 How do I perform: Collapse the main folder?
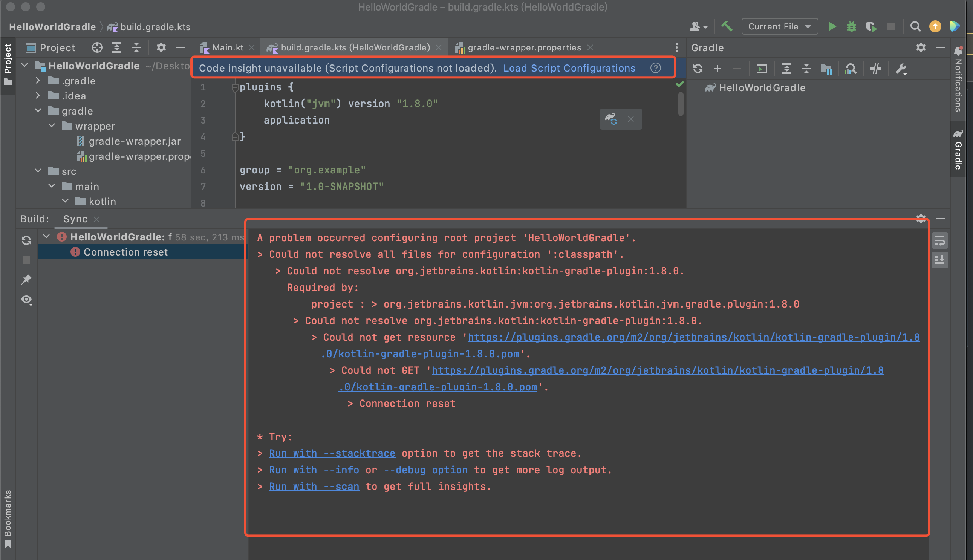tap(52, 185)
